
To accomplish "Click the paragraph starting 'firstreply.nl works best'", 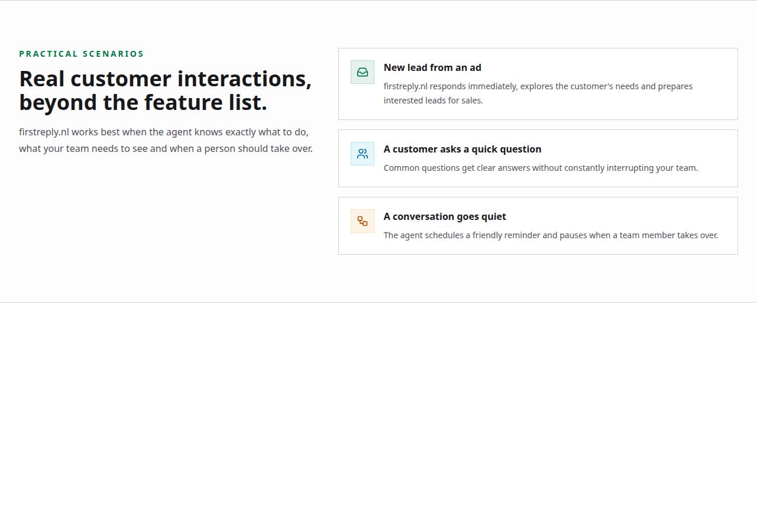I will point(166,140).
